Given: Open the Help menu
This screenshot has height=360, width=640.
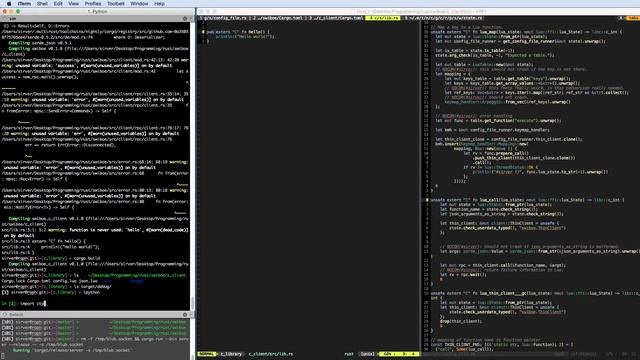Looking at the screenshot, I should pyautogui.click(x=159, y=4).
